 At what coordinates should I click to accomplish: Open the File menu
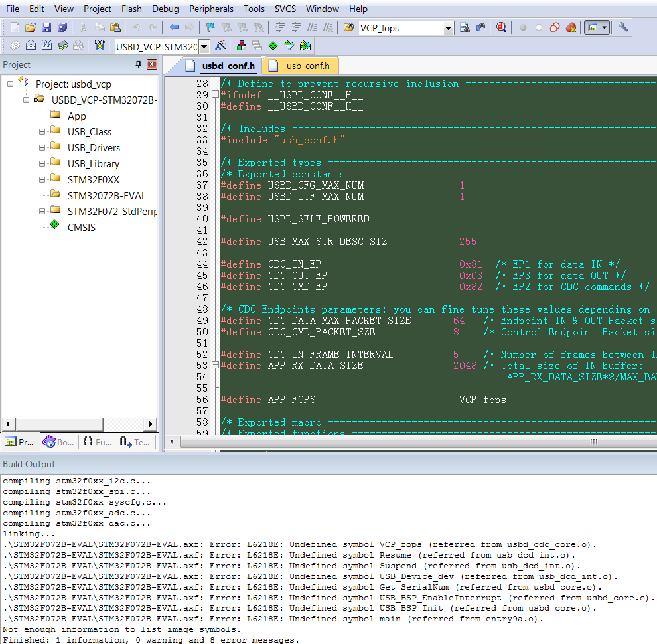click(x=13, y=9)
